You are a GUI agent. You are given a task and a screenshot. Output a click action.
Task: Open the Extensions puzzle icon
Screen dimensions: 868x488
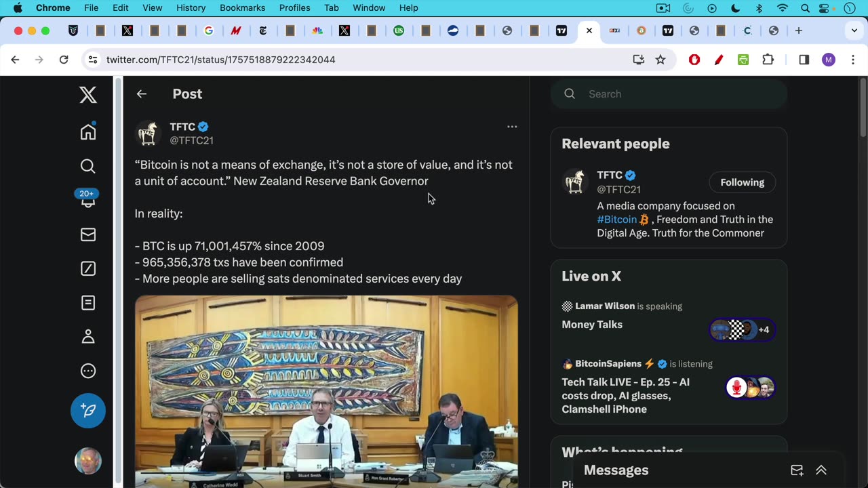768,60
